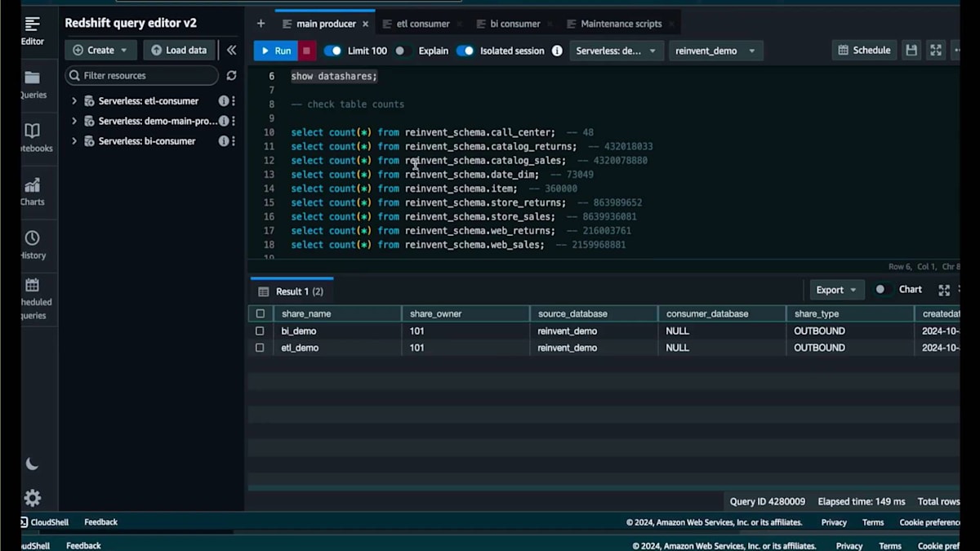Switch to the bi consumer tab
Screen dimensions: 980x551
[514, 24]
